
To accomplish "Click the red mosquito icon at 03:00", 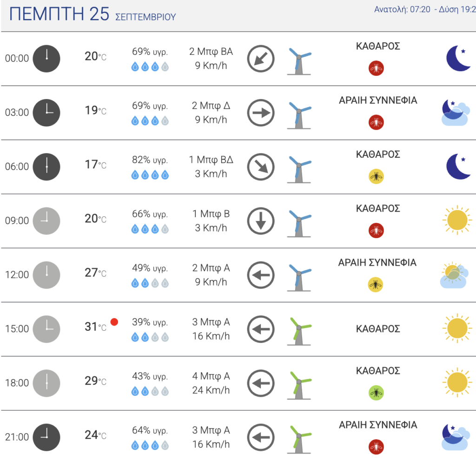I will 376,122.
